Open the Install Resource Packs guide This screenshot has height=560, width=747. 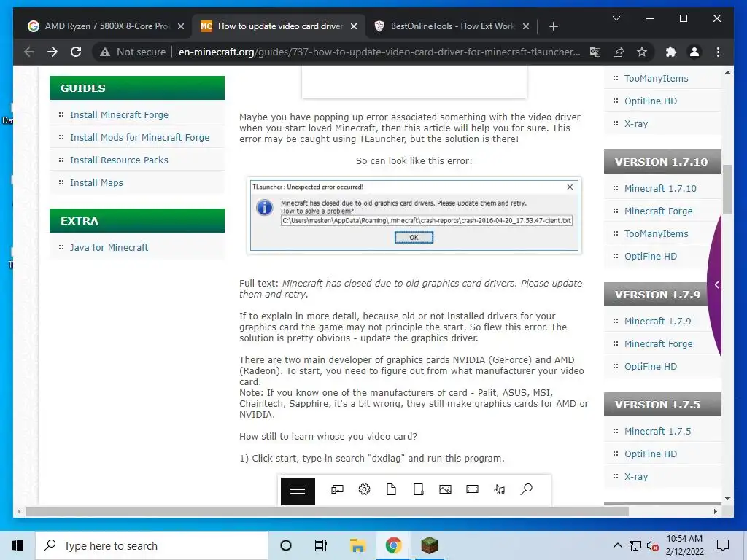tap(119, 160)
